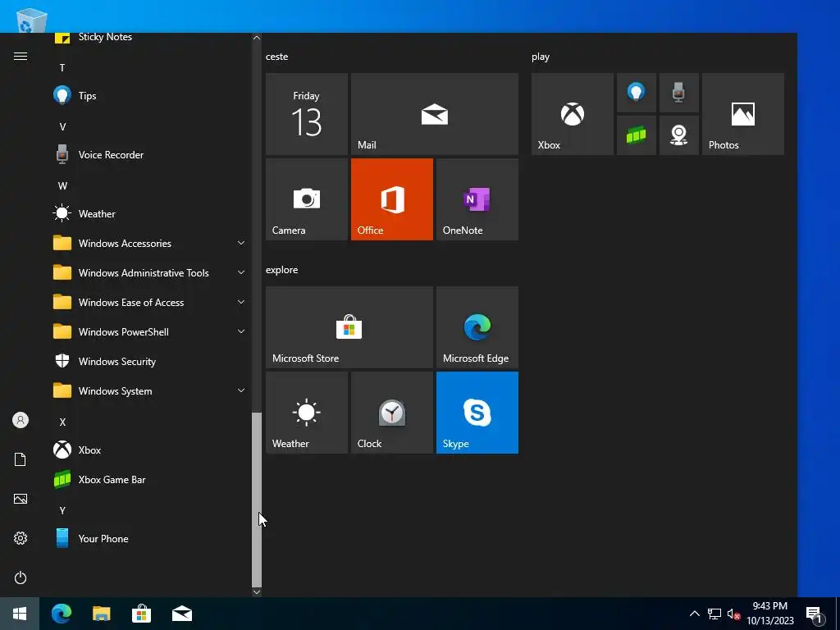Launch the Office tile
The image size is (840, 630).
click(x=391, y=199)
